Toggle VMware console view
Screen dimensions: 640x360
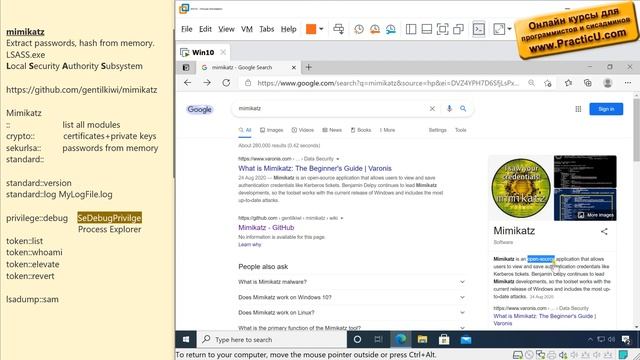479,29
